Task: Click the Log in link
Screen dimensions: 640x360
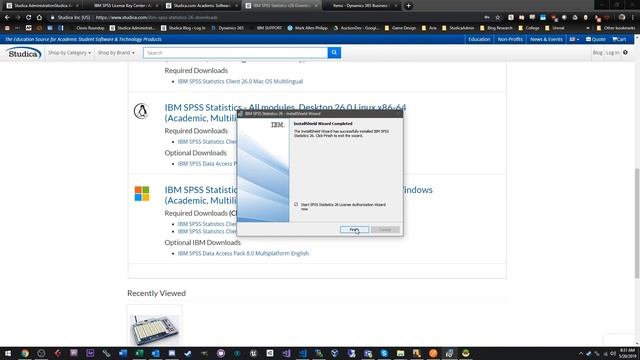Action: click(x=612, y=53)
